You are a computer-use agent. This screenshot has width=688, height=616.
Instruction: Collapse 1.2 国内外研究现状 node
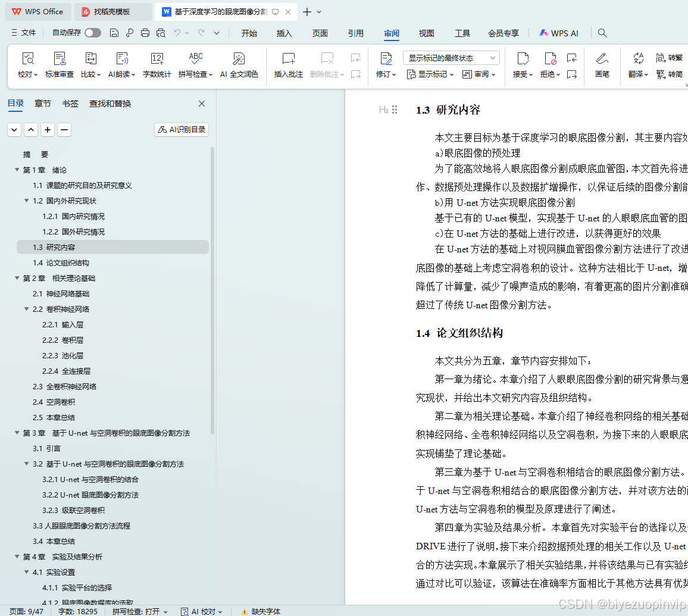[27, 201]
